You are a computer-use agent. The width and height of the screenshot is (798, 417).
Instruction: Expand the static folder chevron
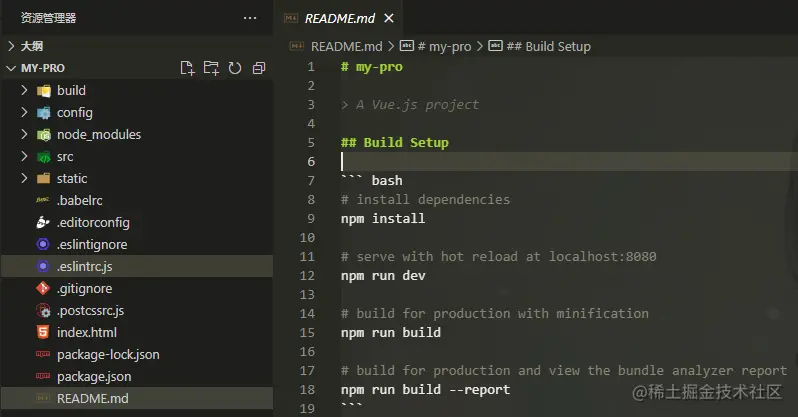click(x=24, y=178)
